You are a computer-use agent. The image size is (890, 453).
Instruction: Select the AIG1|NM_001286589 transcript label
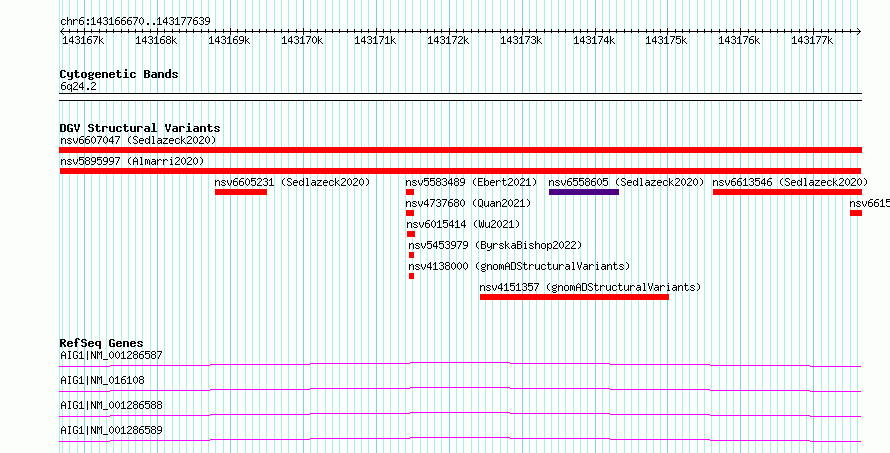[x=111, y=430]
